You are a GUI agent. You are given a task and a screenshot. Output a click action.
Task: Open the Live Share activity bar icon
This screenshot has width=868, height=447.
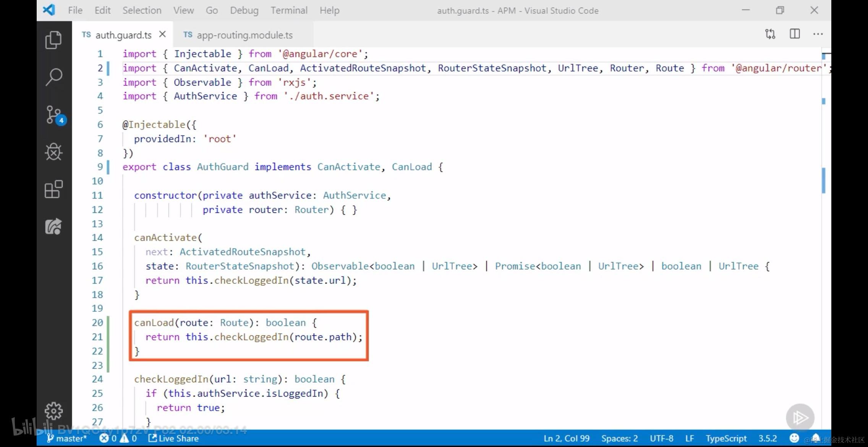pyautogui.click(x=53, y=227)
